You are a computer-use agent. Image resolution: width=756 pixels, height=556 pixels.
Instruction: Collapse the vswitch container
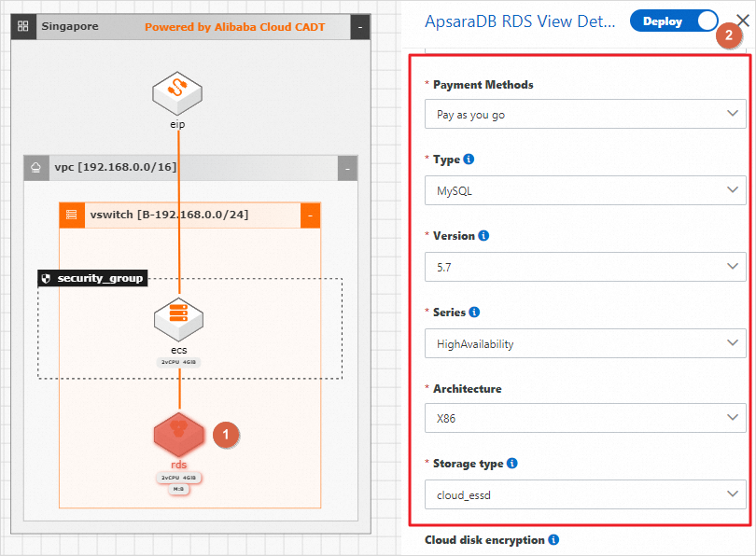click(x=310, y=215)
